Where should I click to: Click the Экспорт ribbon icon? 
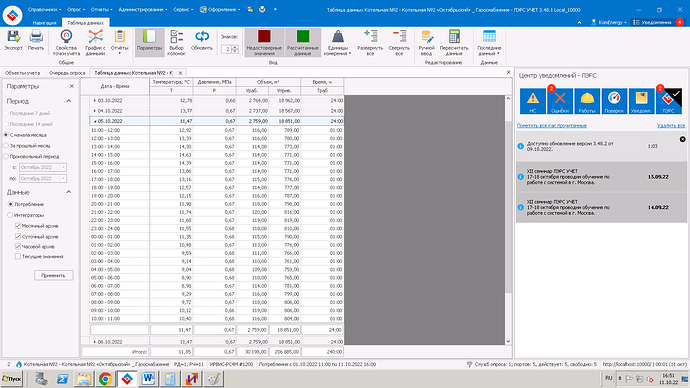(x=13, y=40)
